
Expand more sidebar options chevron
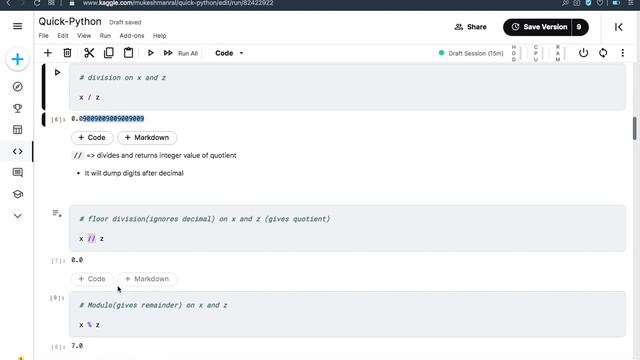[18, 216]
